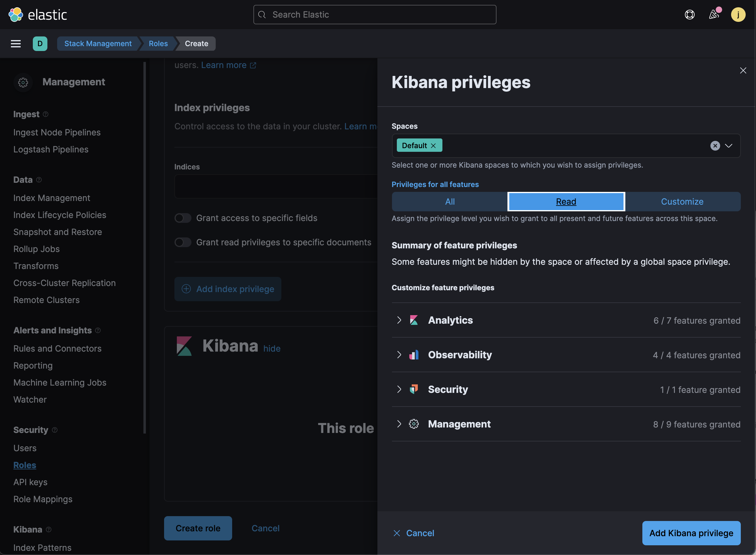Open the Learn more link

point(224,65)
